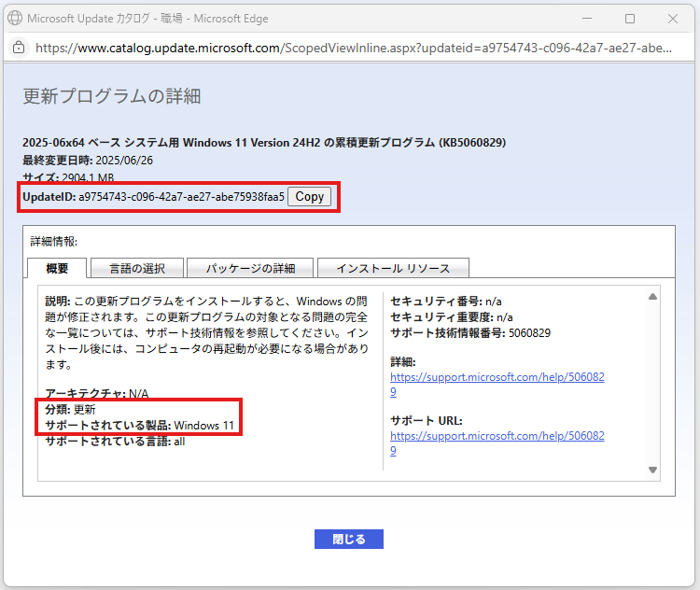The image size is (700, 590).
Task: Open the link under サポート URL:
Action: (497, 443)
